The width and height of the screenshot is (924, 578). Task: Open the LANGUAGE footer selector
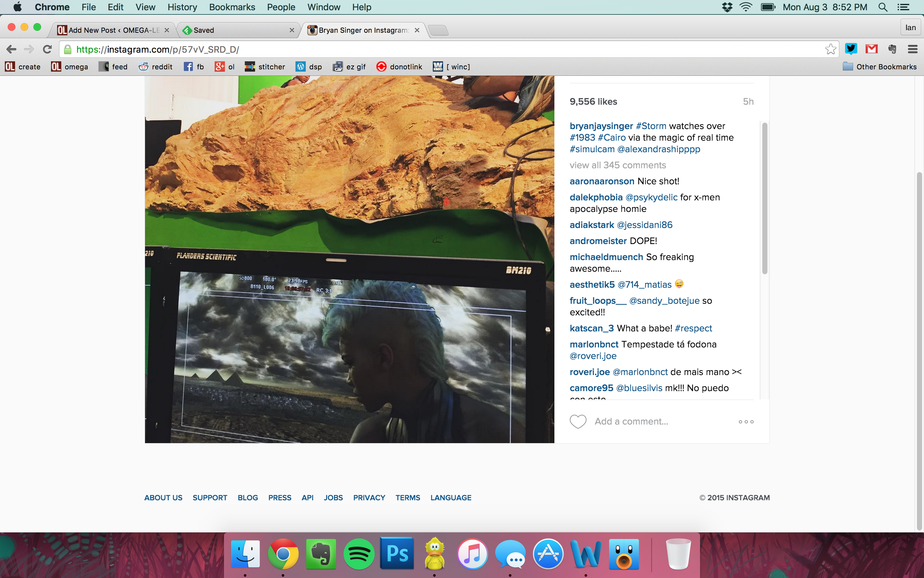(x=450, y=497)
